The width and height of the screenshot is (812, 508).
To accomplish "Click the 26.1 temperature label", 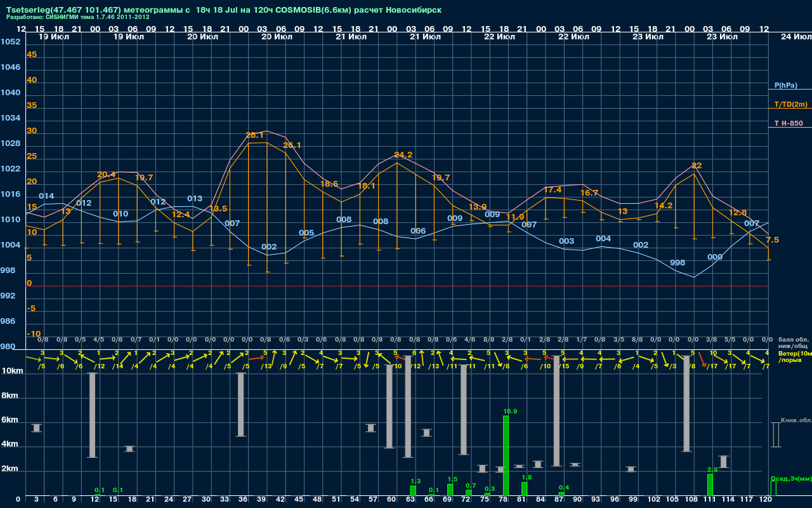I will (x=292, y=145).
